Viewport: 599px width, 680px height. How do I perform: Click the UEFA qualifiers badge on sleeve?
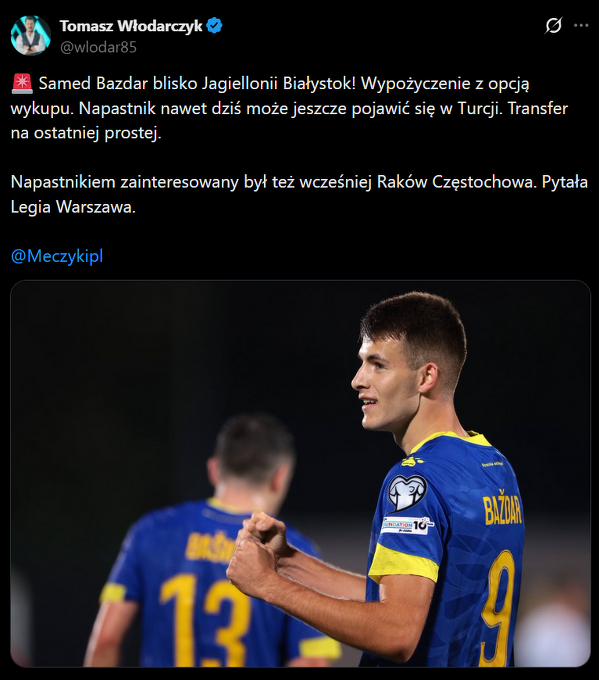click(x=407, y=493)
